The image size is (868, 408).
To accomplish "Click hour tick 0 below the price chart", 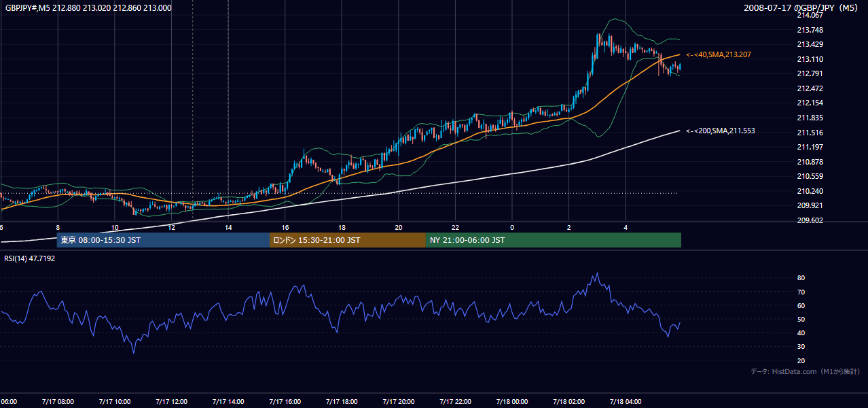I will click(512, 228).
